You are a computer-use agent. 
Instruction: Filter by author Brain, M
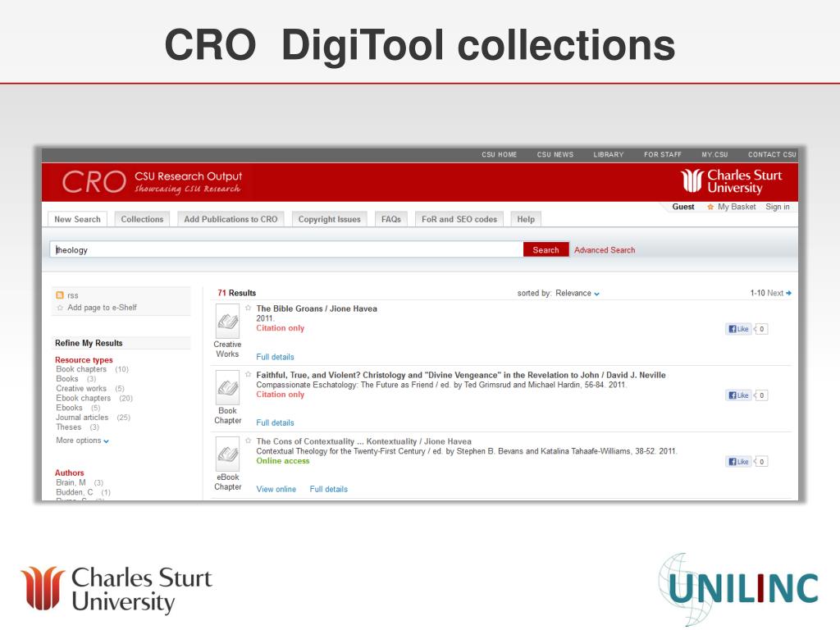coord(71,482)
